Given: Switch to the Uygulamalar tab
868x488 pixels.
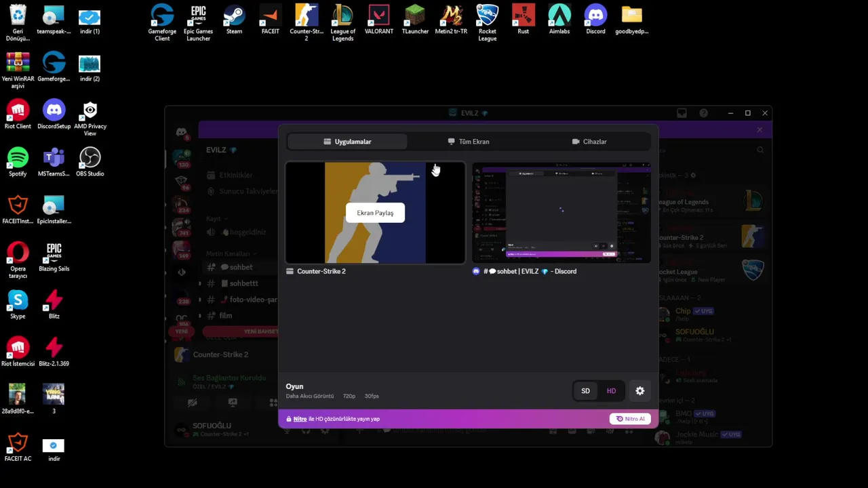Looking at the screenshot, I should (x=347, y=142).
